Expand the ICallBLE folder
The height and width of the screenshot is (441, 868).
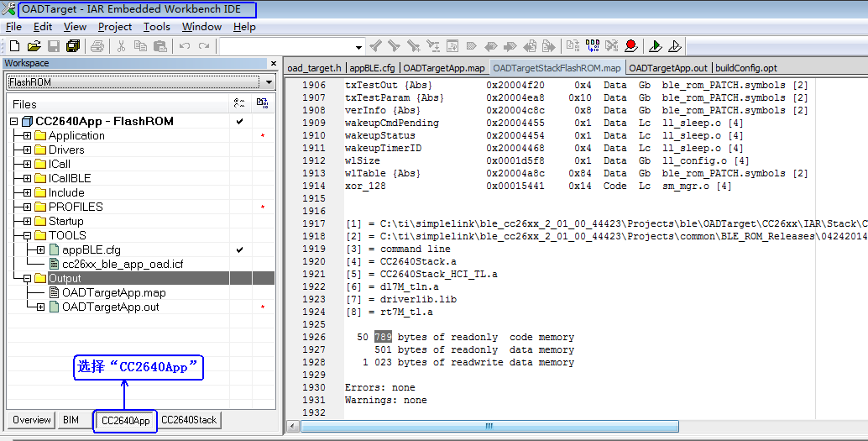click(27, 178)
